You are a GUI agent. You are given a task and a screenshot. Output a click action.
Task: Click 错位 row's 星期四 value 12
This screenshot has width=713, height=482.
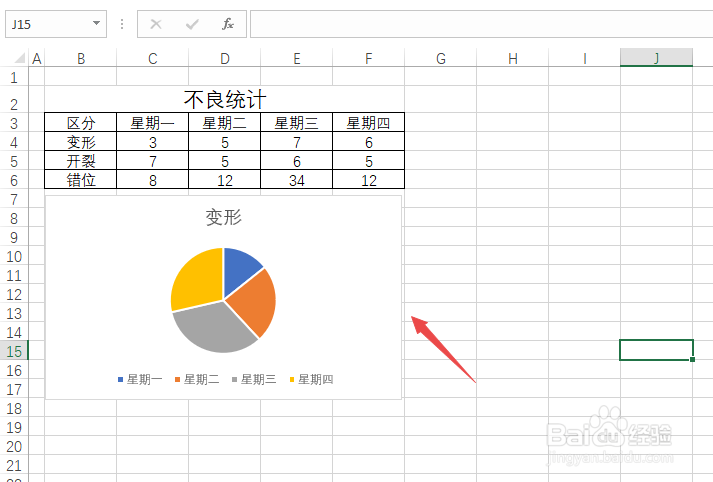click(368, 180)
